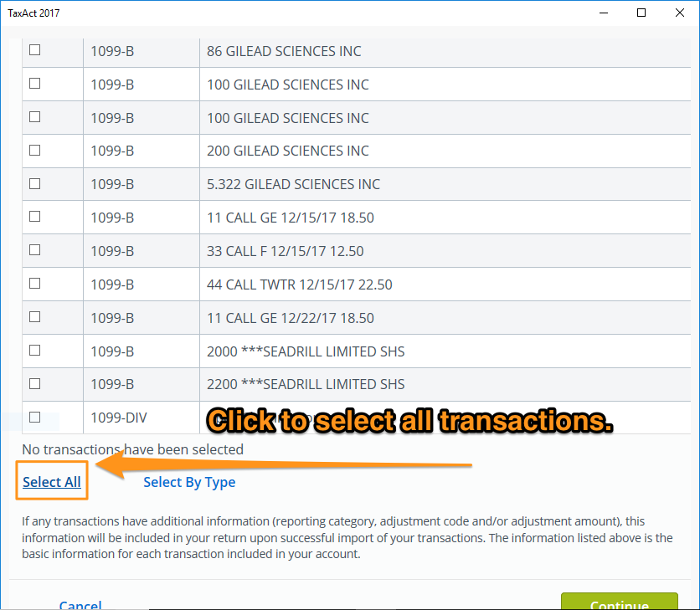Viewport: 700px width, 610px height.
Task: Select the 100 GILEAD SCIENCES INC transaction
Action: tap(33, 84)
